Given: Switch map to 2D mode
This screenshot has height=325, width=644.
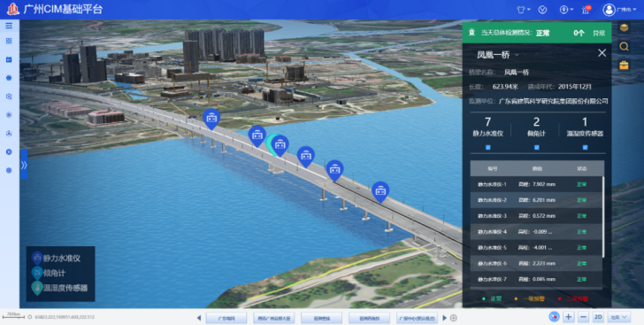Looking at the screenshot, I should (598, 317).
